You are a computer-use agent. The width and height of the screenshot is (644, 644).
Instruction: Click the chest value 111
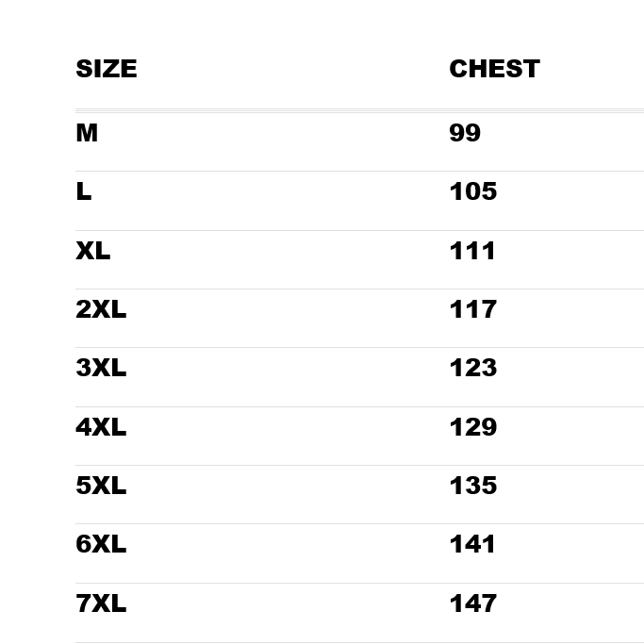pyautogui.click(x=472, y=251)
